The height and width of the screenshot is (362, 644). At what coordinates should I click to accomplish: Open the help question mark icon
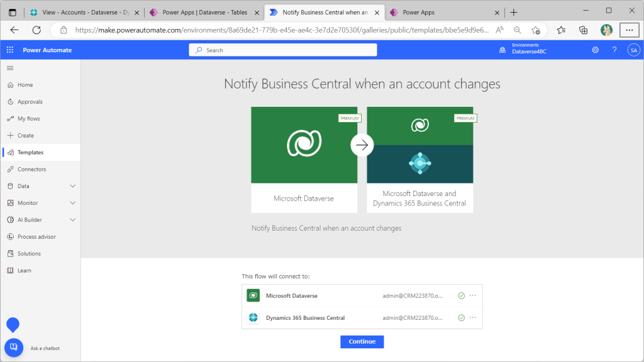pyautogui.click(x=614, y=50)
